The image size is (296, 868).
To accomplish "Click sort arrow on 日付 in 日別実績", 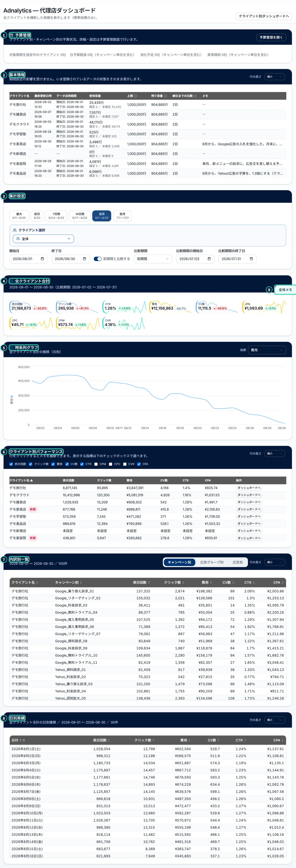I will click(20, 740).
